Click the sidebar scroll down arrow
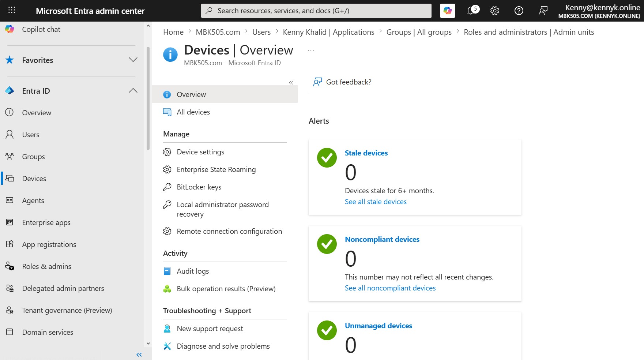Screen dimensions: 644x360 click(148, 344)
